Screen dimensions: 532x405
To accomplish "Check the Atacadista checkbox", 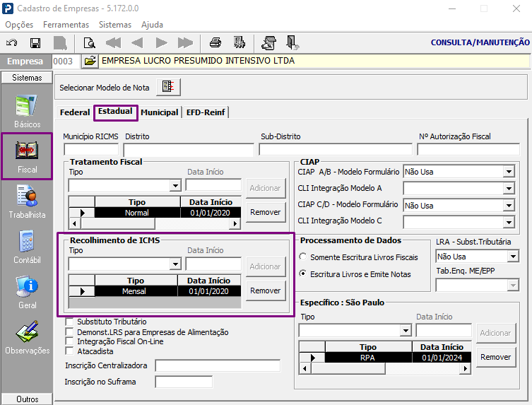I will [x=69, y=351].
